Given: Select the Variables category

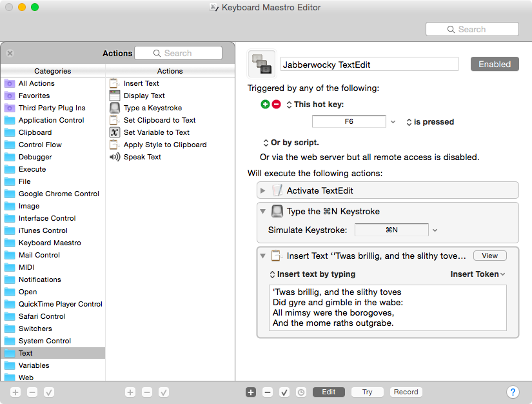Looking at the screenshot, I should (x=53, y=365).
